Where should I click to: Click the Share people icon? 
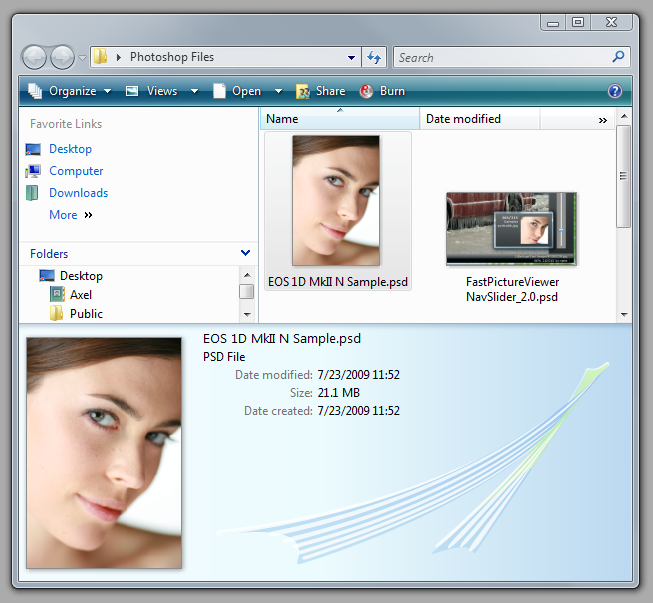(x=303, y=92)
